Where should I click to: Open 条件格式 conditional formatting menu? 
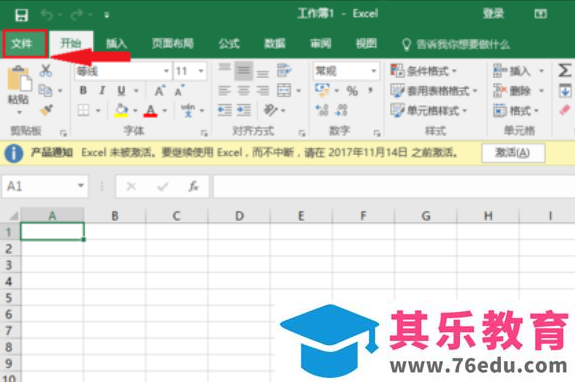(424, 71)
